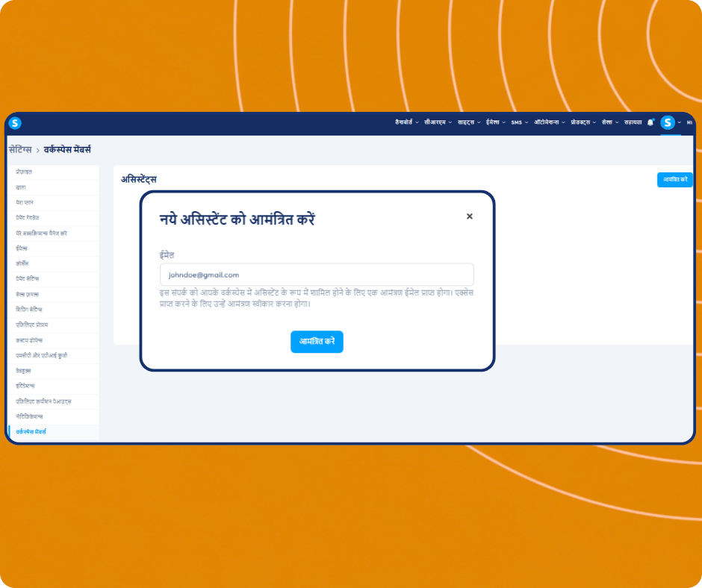Click the नये असिस्टेंट को आमंत्रित करें title
The height and width of the screenshot is (588, 702).
237,219
